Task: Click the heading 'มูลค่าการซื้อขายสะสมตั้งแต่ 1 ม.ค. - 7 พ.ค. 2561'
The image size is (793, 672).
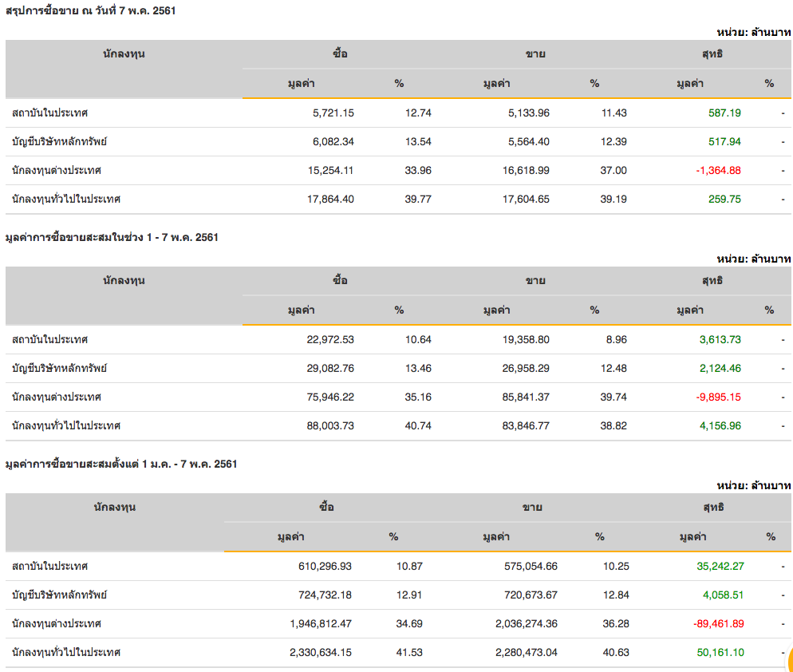Action: (x=121, y=464)
